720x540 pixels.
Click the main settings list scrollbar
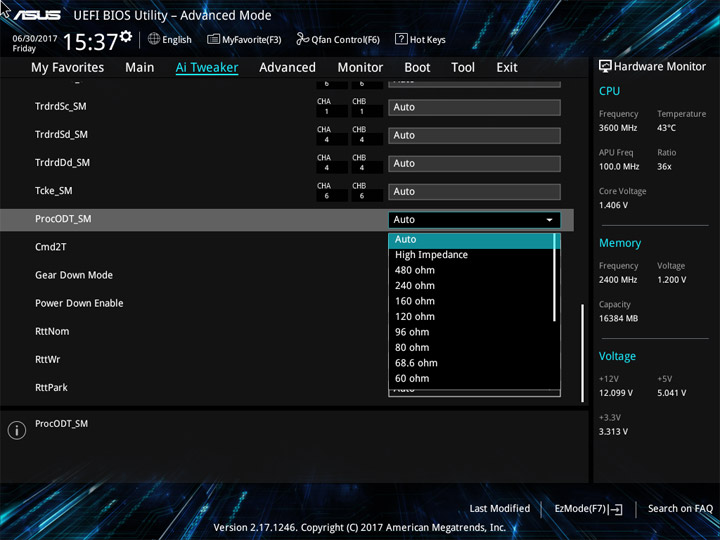click(x=582, y=353)
